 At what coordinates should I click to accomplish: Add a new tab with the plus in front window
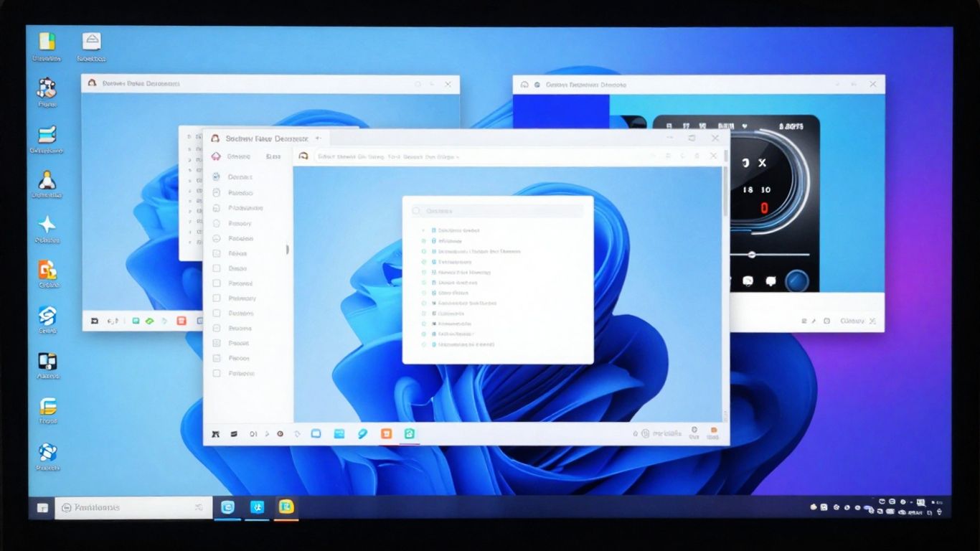click(x=318, y=138)
